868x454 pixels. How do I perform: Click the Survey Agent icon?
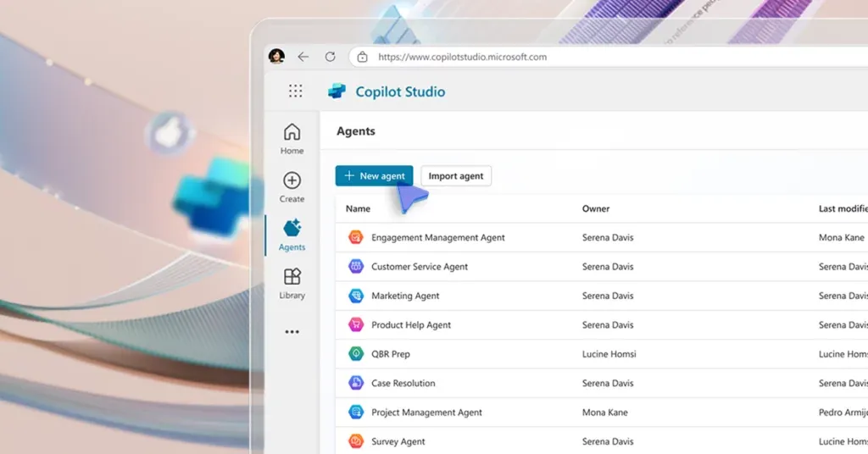click(x=356, y=441)
